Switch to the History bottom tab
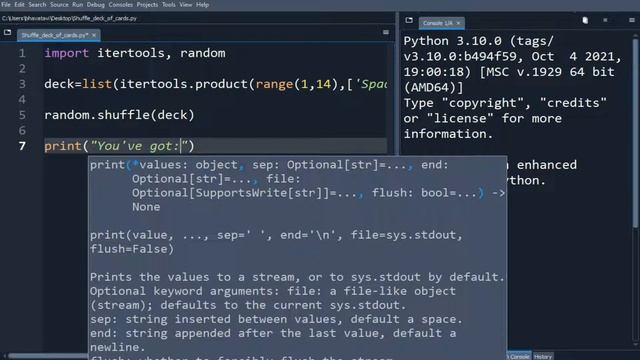 coord(542,356)
